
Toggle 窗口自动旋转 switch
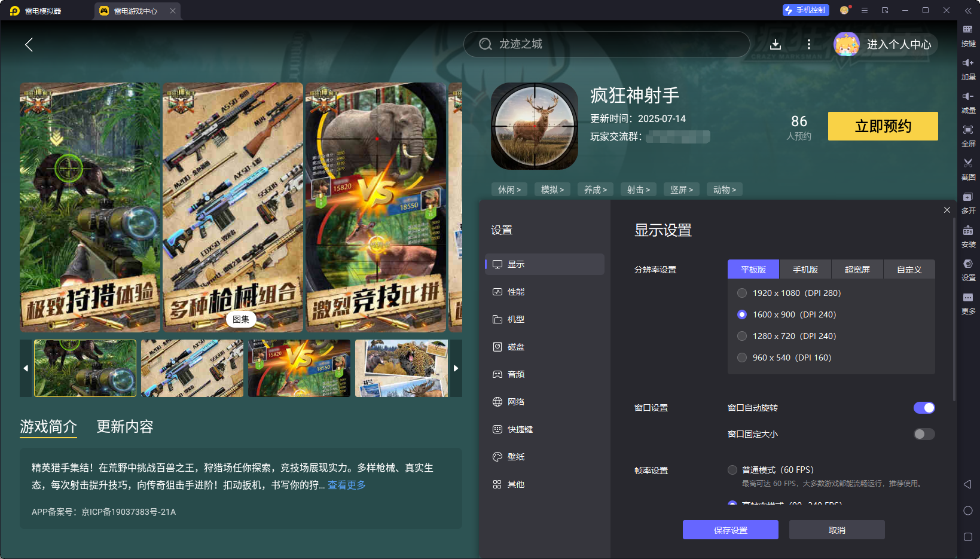point(924,408)
